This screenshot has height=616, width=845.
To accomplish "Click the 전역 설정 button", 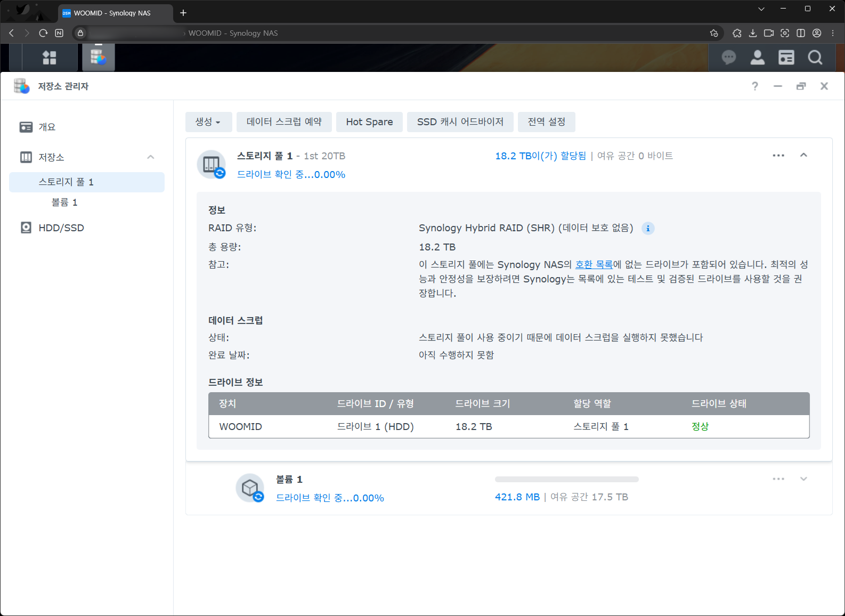I will click(x=546, y=122).
